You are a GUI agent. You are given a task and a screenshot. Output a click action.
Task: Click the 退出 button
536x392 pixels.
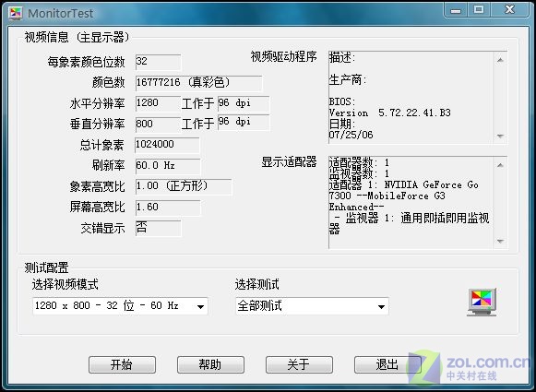pyautogui.click(x=387, y=364)
